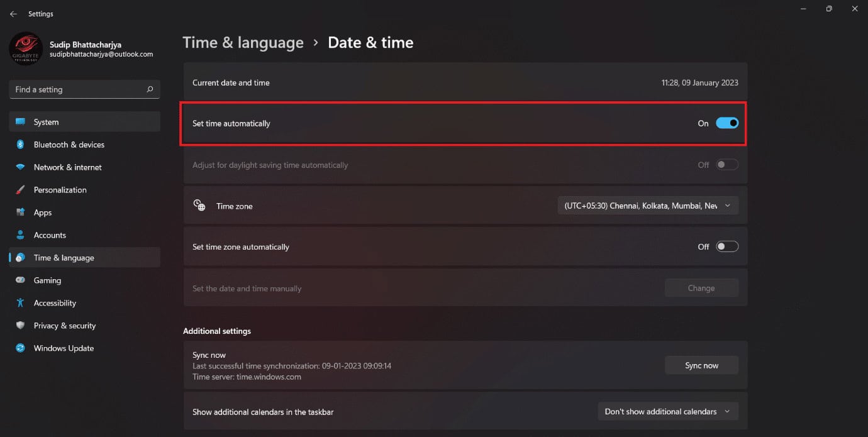Click Time & language breadcrumb link

click(x=243, y=43)
